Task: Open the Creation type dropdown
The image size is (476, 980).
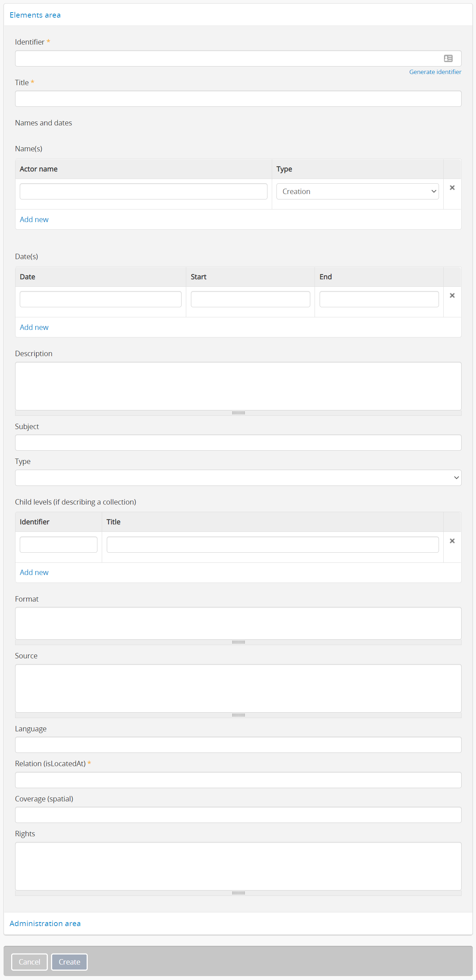Action: click(357, 191)
